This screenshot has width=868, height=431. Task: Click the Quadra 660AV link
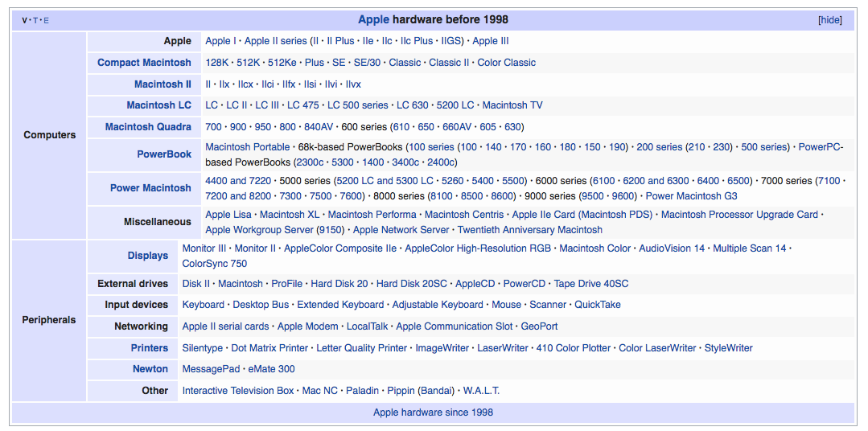pos(457,127)
